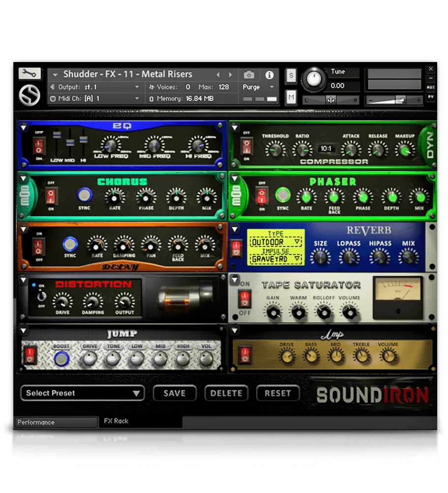
Task: Open the Output st. 1 dropdown
Action: pyautogui.click(x=94, y=87)
